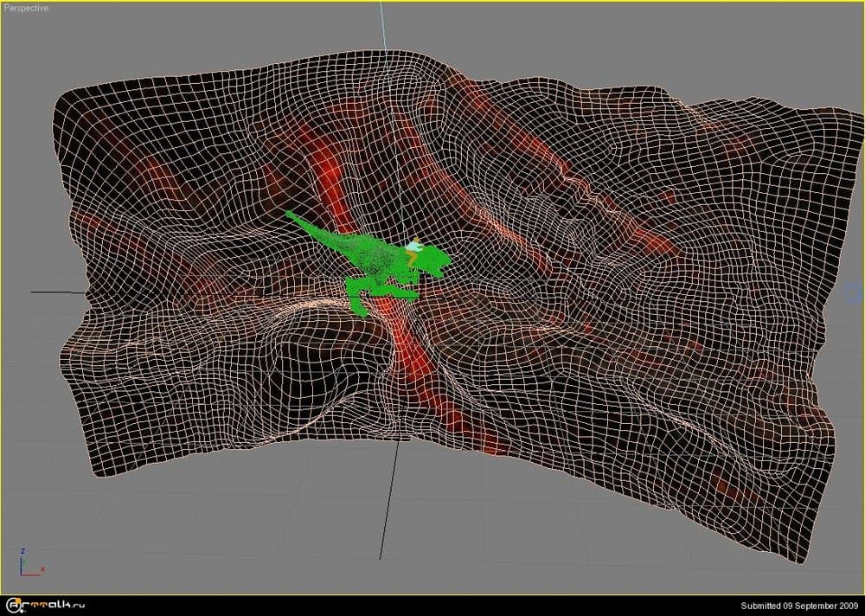Screen dimensions: 865x616
Task: Click the XYZ axis tripod icon
Action: (x=29, y=562)
